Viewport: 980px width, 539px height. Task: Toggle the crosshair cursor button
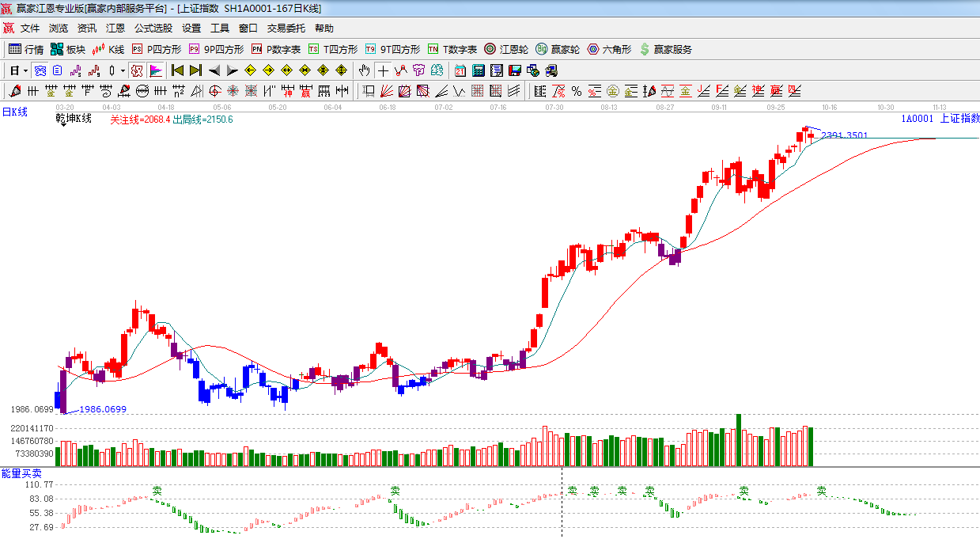click(x=383, y=70)
